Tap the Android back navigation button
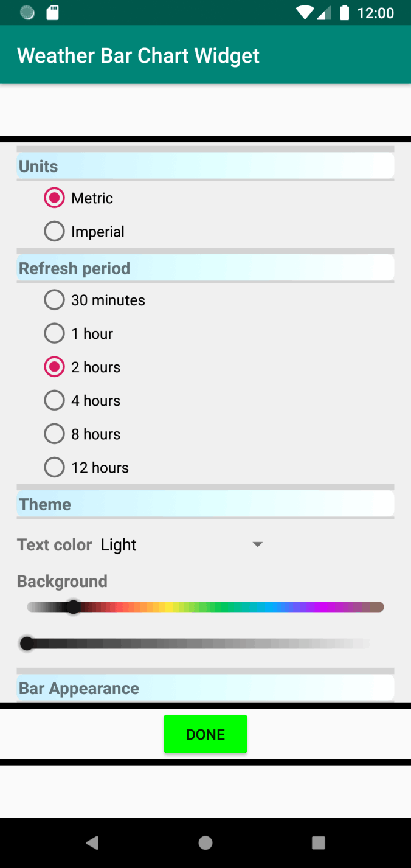This screenshot has height=868, width=411. coord(92,842)
